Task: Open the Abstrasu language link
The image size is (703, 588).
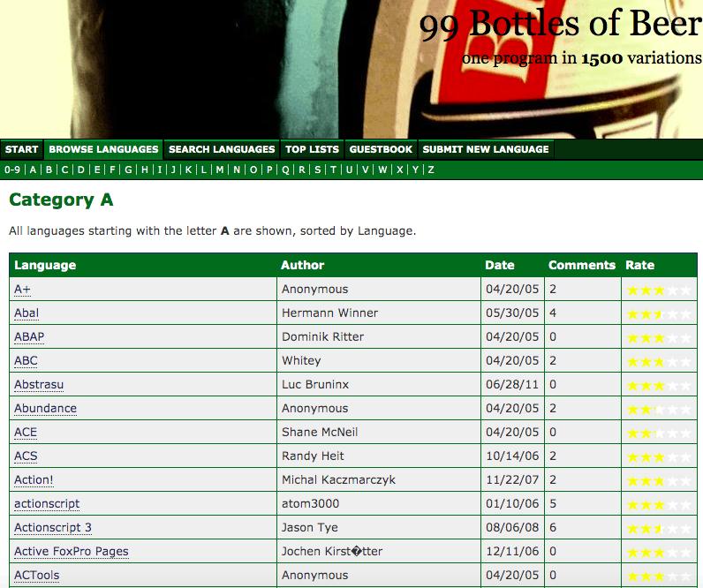Action: (x=39, y=385)
